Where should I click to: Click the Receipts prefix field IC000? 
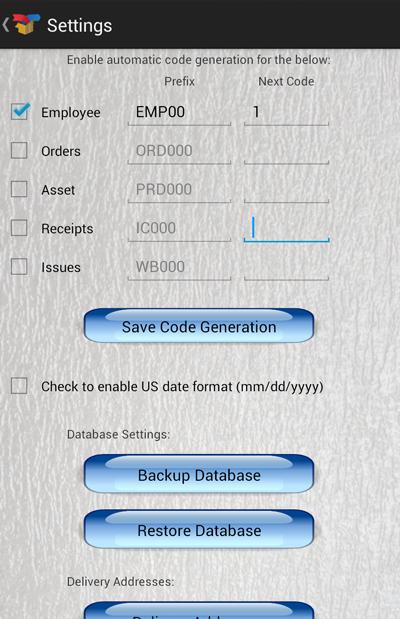(179, 229)
